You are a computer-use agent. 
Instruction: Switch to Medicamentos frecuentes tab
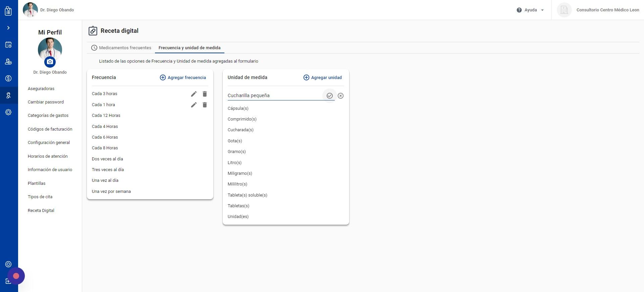(x=121, y=48)
